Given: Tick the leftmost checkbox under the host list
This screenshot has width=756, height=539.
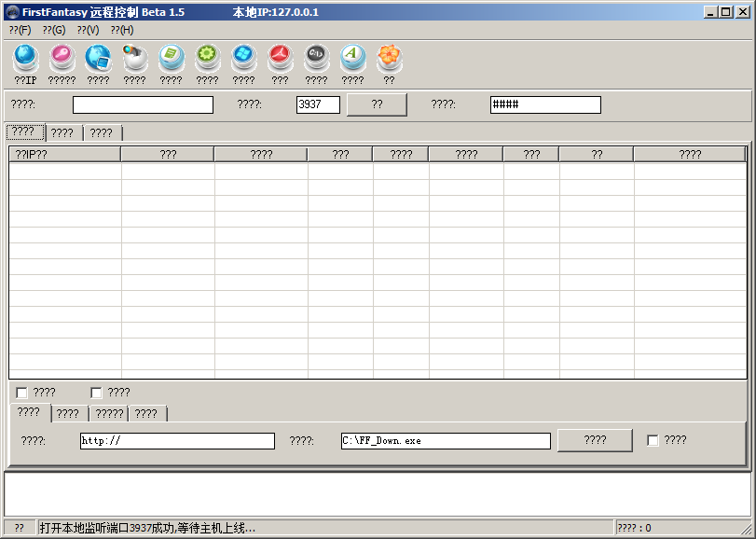Looking at the screenshot, I should coord(21,393).
